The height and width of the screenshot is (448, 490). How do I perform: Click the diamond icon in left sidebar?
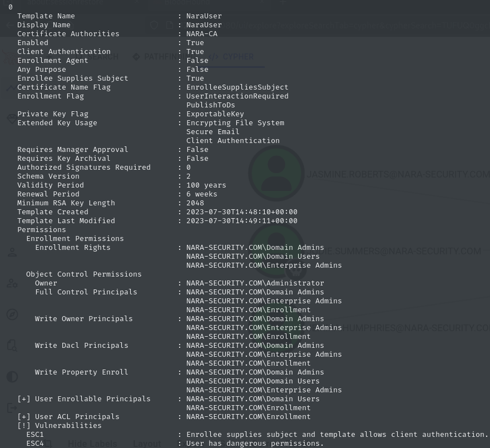[12, 119]
